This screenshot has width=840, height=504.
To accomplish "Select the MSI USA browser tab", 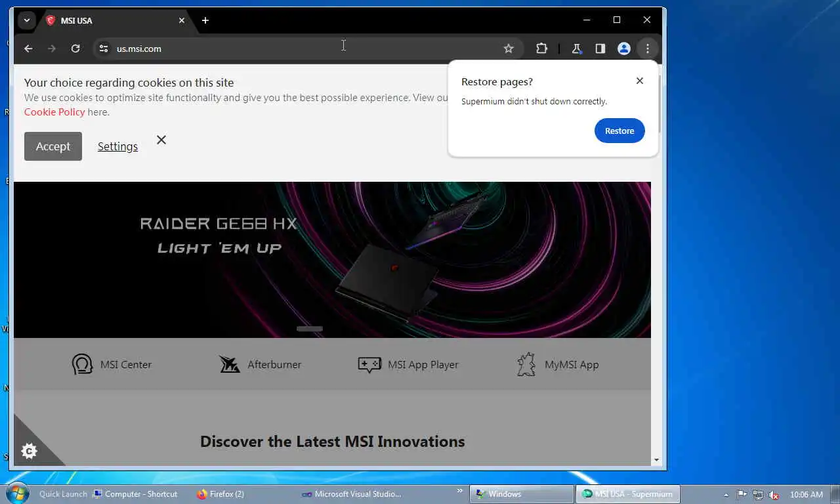I will point(115,20).
